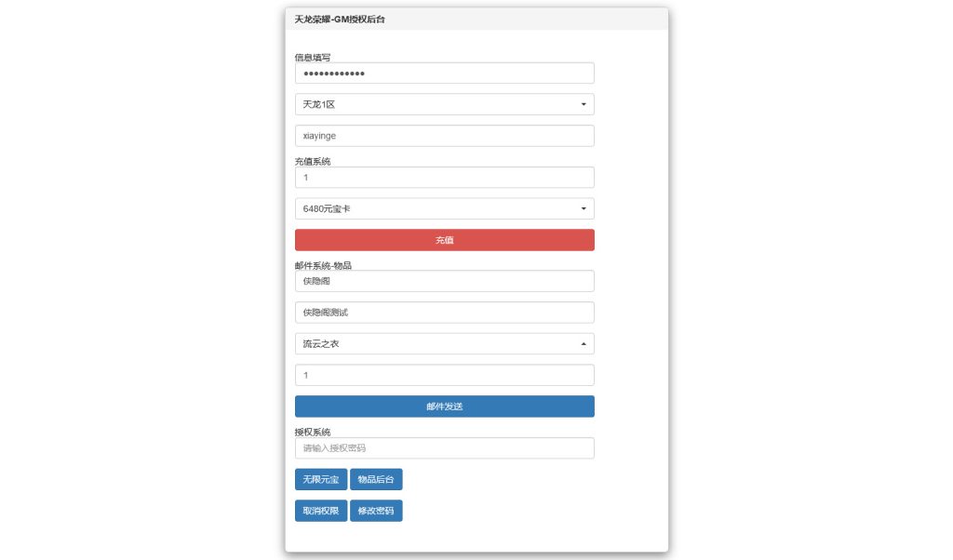Click the masked password field under 信息填写

click(x=444, y=73)
